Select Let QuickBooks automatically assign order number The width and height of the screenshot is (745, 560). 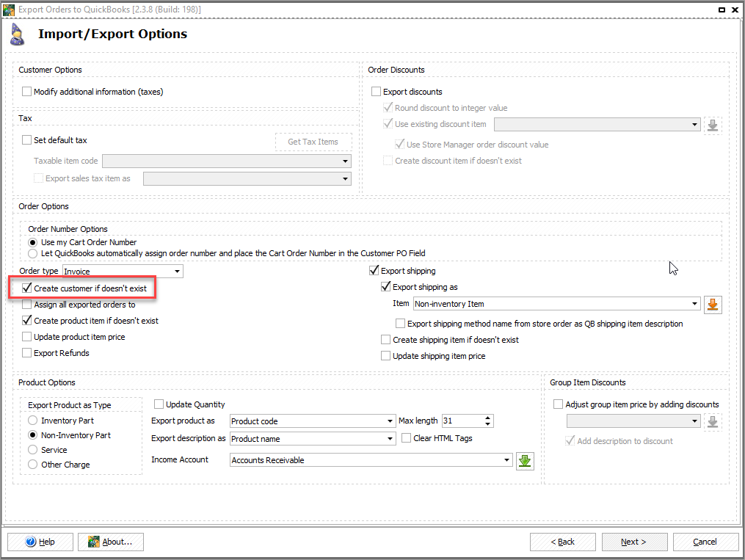[33, 253]
